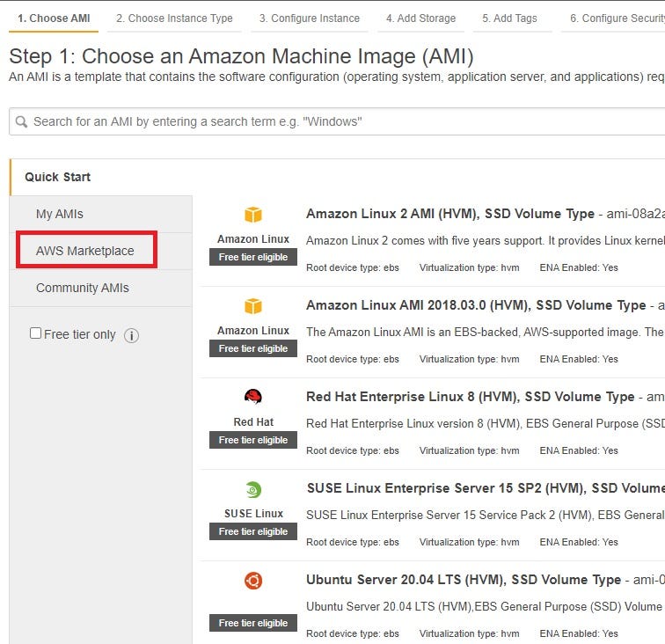Viewport: 665px width, 644px height.
Task: Click 'Virtualization type: hvm' in SUSE row
Action: pos(469,542)
